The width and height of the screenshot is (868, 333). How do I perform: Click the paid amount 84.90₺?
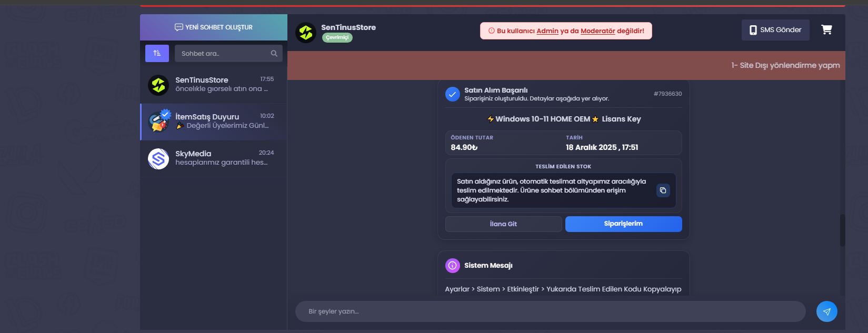point(464,147)
